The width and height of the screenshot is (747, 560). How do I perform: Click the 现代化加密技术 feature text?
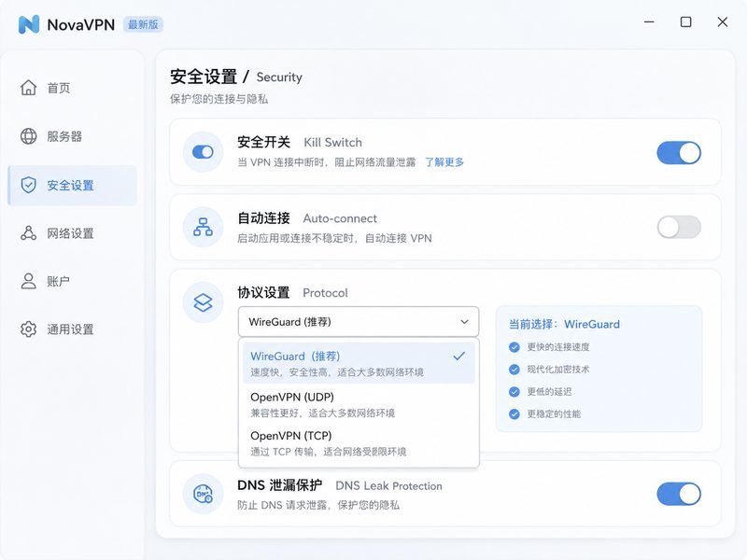(558, 370)
